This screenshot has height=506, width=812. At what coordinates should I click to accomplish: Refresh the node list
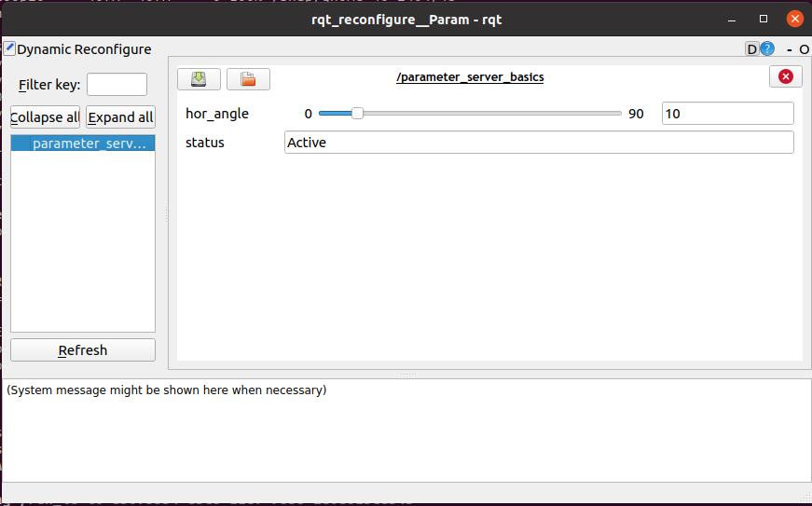click(x=83, y=350)
